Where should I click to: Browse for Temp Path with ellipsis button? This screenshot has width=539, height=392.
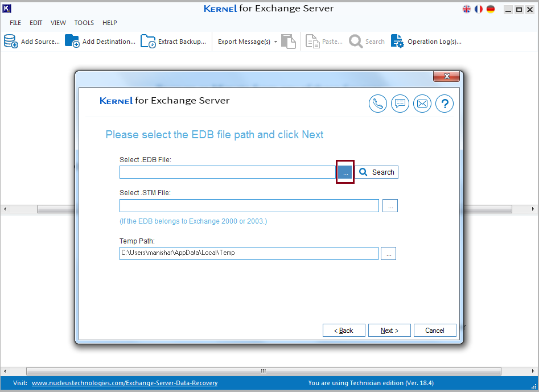point(388,254)
